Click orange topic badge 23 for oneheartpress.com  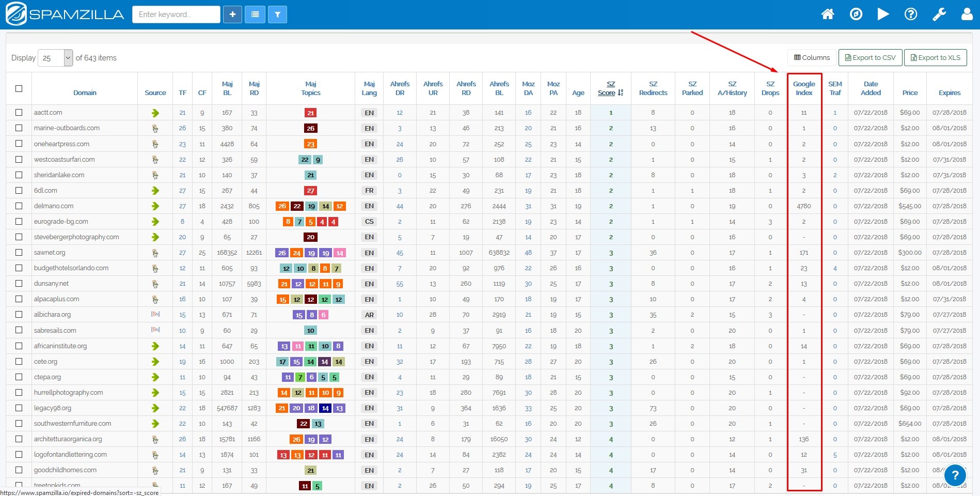310,144
